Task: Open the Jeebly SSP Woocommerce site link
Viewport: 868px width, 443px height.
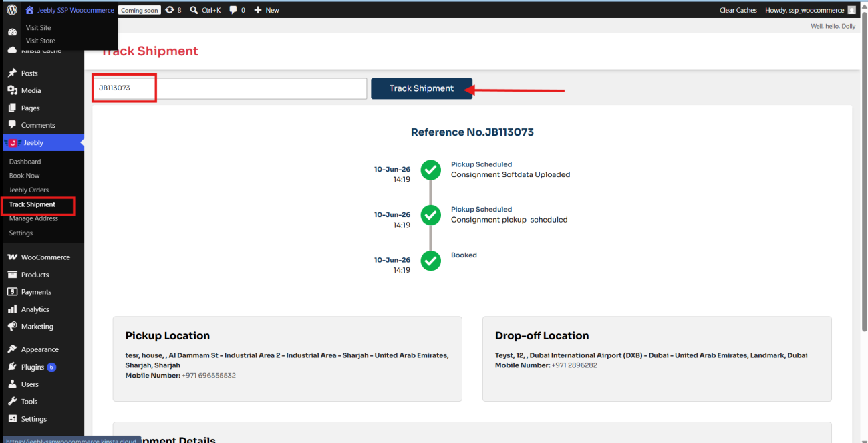Action: [x=69, y=10]
